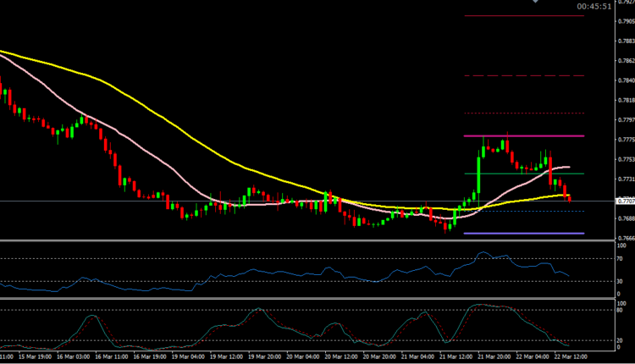Click the stochastic 80 level label
The width and height of the screenshot is (635, 364).
click(623, 310)
